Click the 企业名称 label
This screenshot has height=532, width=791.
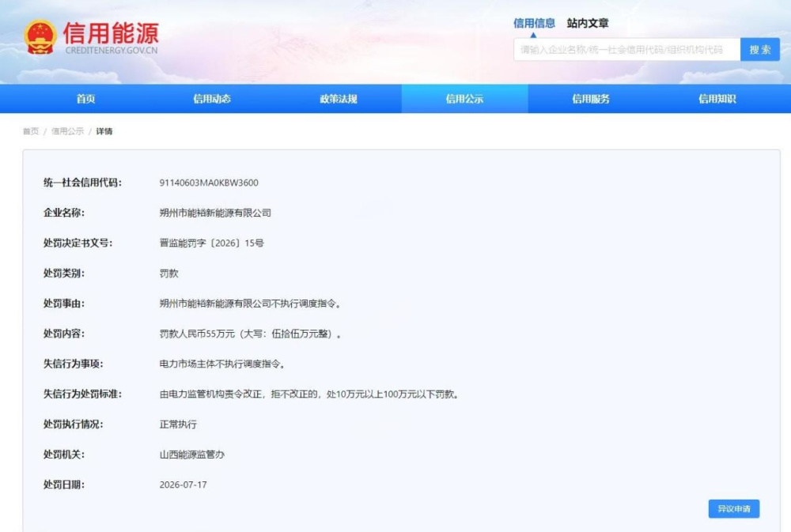tap(64, 213)
